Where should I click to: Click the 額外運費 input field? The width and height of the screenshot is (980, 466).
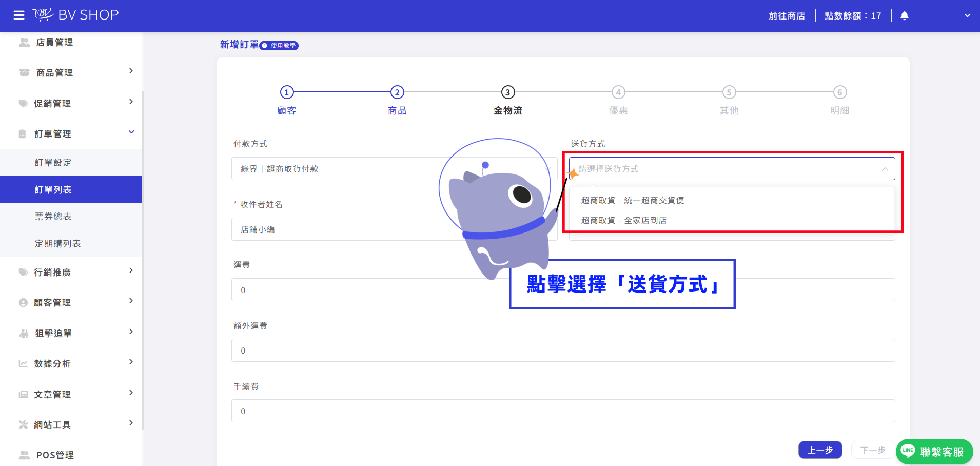[563, 351]
